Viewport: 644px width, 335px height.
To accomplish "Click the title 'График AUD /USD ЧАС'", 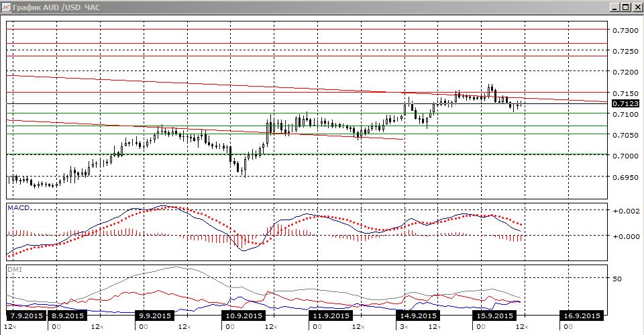I will [56, 7].
